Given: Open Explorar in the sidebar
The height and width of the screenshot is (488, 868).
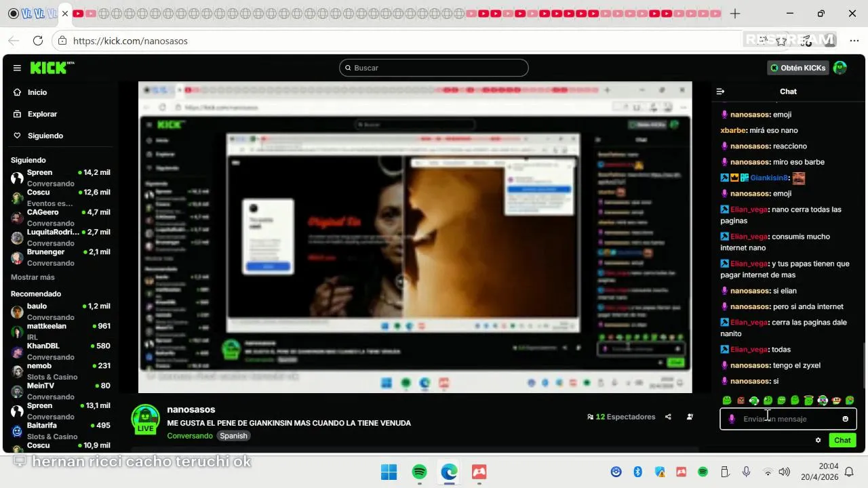Looking at the screenshot, I should pos(35,114).
